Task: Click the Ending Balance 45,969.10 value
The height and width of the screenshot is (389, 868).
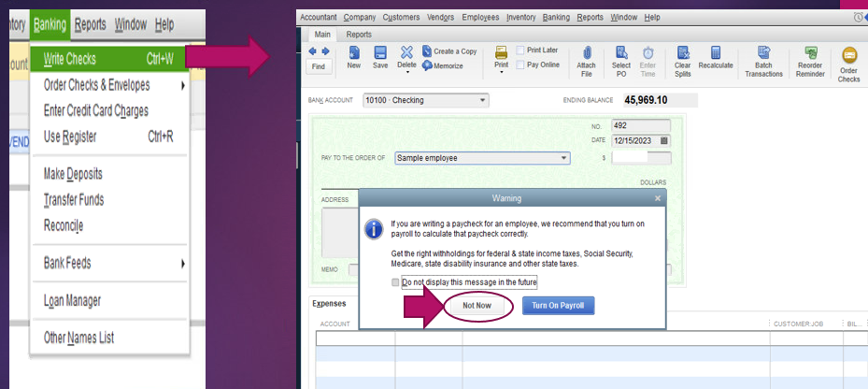Action: 646,100
